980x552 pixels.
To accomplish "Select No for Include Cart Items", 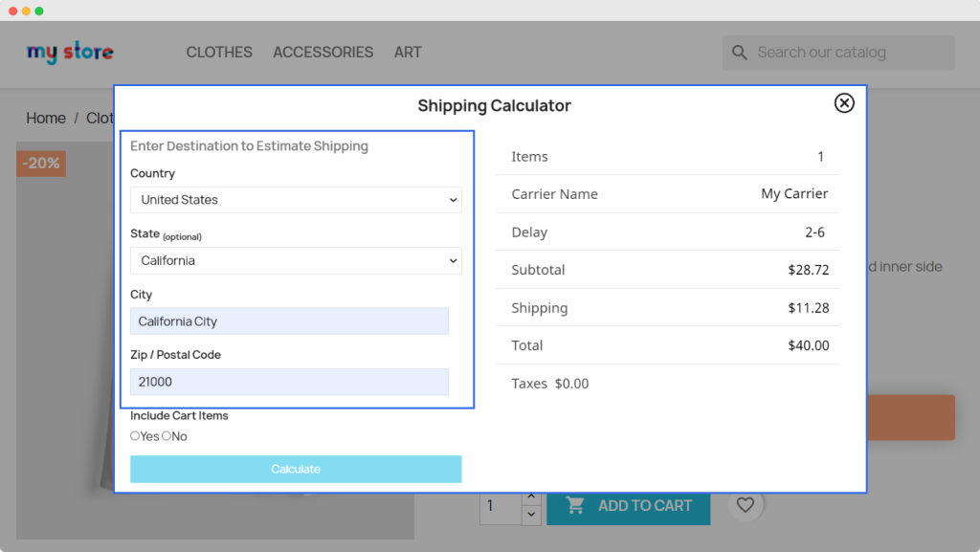I will pyautogui.click(x=167, y=436).
